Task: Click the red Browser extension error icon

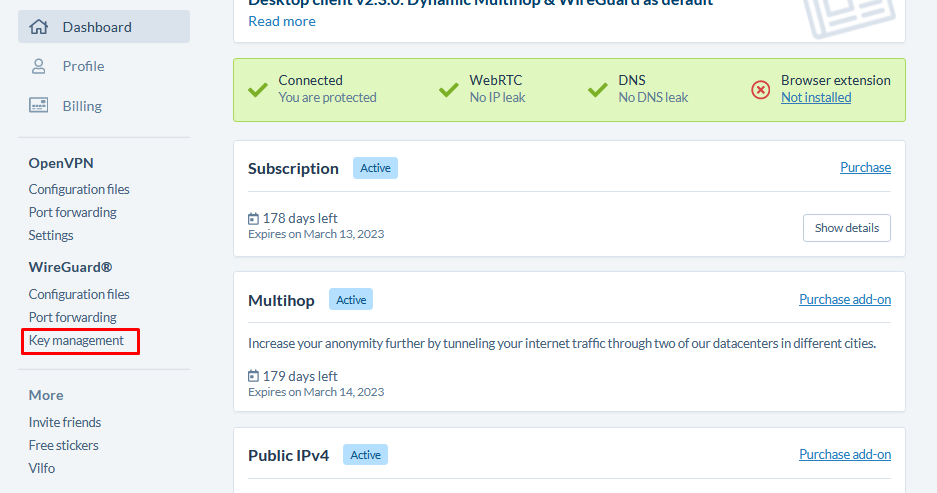Action: 760,90
